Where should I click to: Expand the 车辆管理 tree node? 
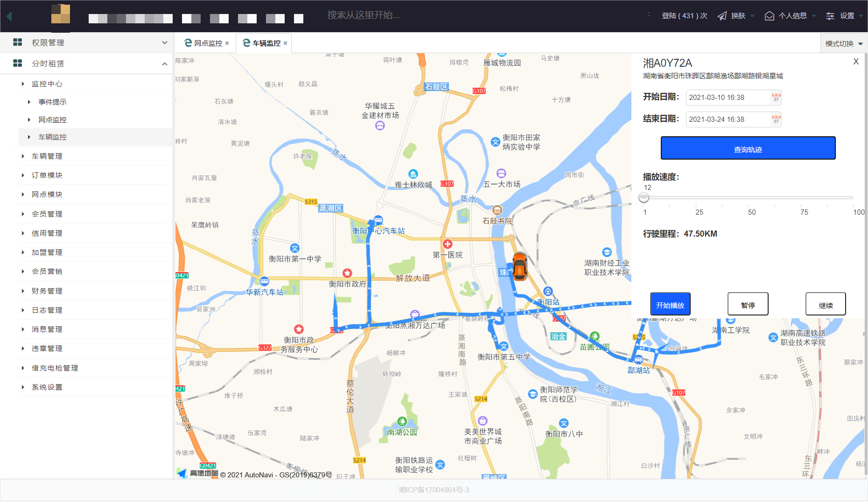point(22,156)
